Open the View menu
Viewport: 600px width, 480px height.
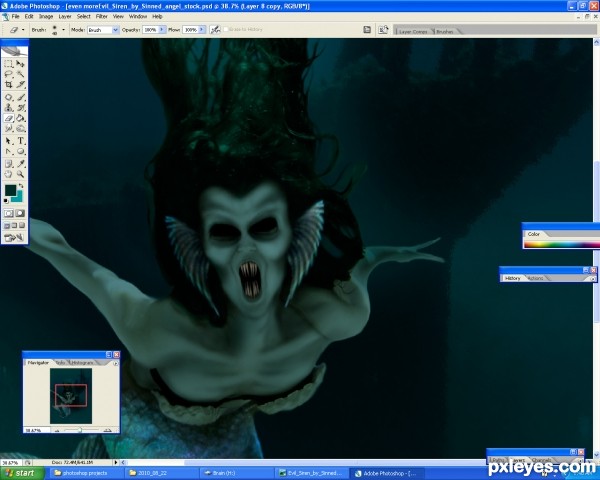point(118,16)
